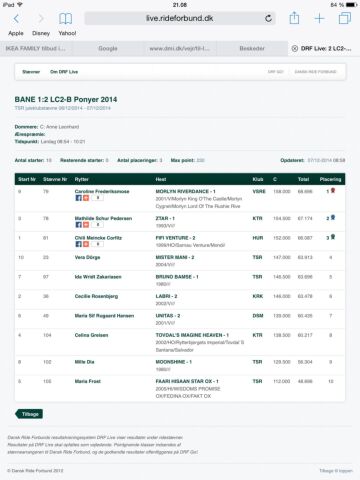360x480 pixels.
Task: Tap the live.rideforbund.dk address field
Action: coord(180,18)
